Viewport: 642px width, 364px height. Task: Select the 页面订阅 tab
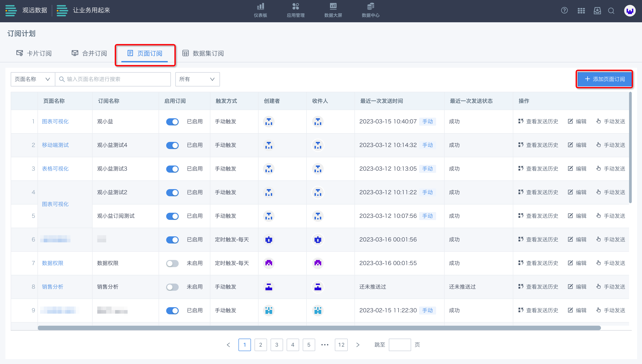145,53
